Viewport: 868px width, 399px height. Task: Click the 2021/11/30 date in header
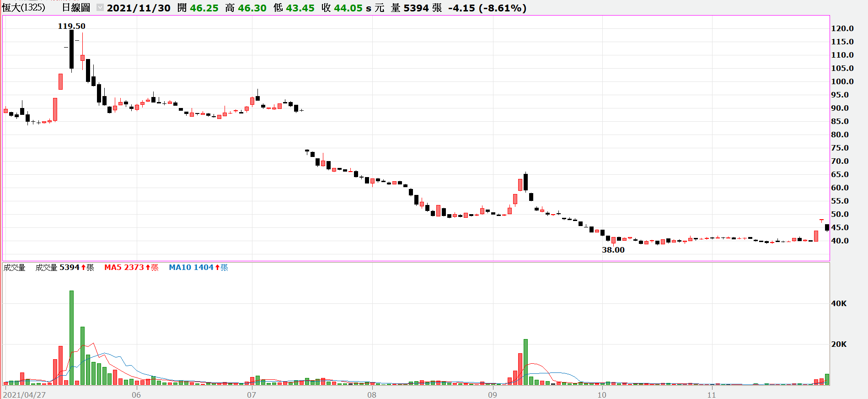(x=139, y=8)
